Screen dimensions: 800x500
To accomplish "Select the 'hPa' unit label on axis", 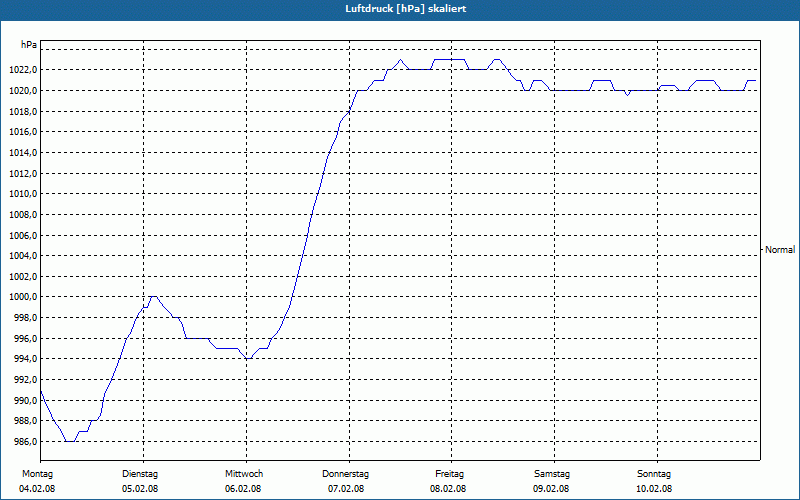I will click(x=29, y=45).
